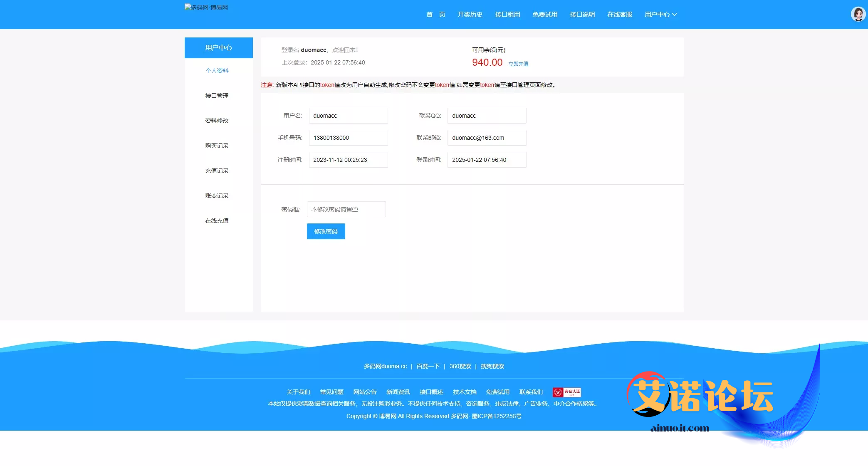The image size is (868, 466).
Task: Open 网站公告 in the footer
Action: click(x=365, y=392)
